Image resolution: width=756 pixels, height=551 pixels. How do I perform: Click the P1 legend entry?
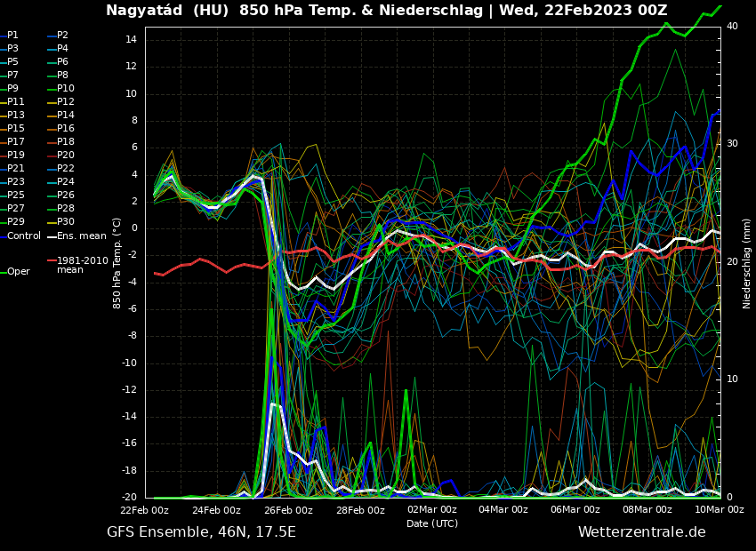click(12, 36)
